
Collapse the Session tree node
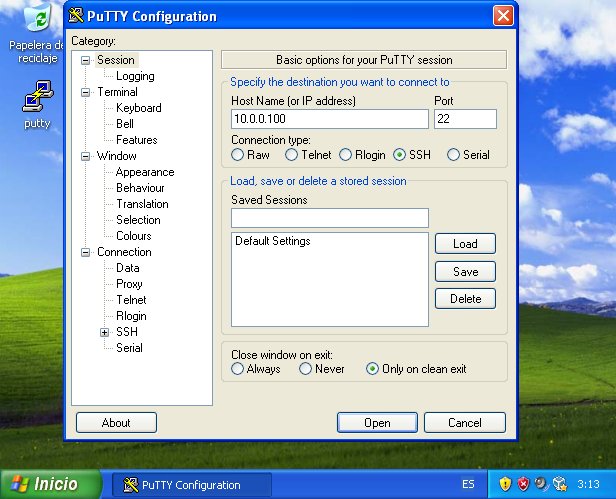click(x=85, y=61)
